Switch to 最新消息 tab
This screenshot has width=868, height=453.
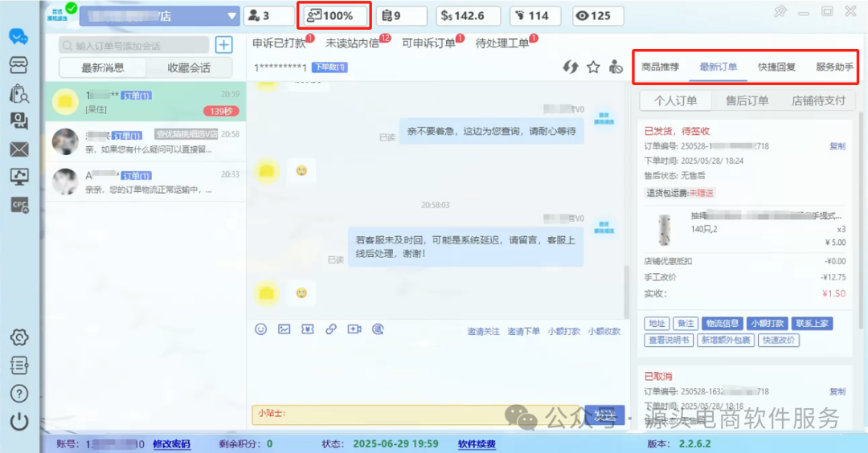tap(102, 68)
